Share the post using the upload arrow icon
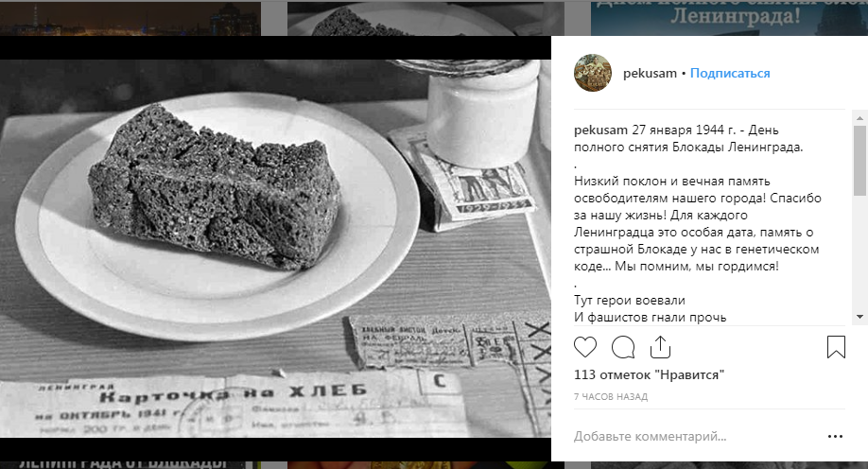The image size is (868, 469). point(660,347)
